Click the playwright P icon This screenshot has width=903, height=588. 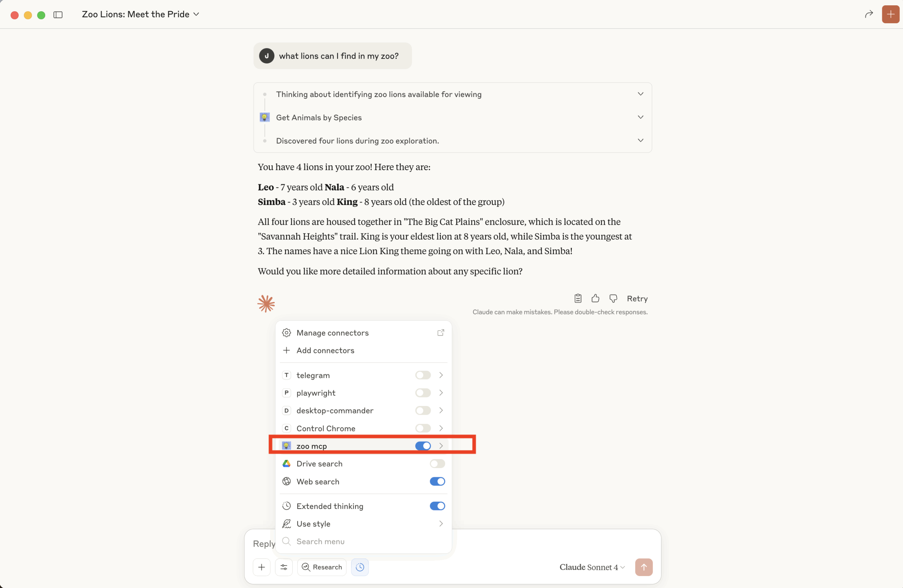point(286,393)
